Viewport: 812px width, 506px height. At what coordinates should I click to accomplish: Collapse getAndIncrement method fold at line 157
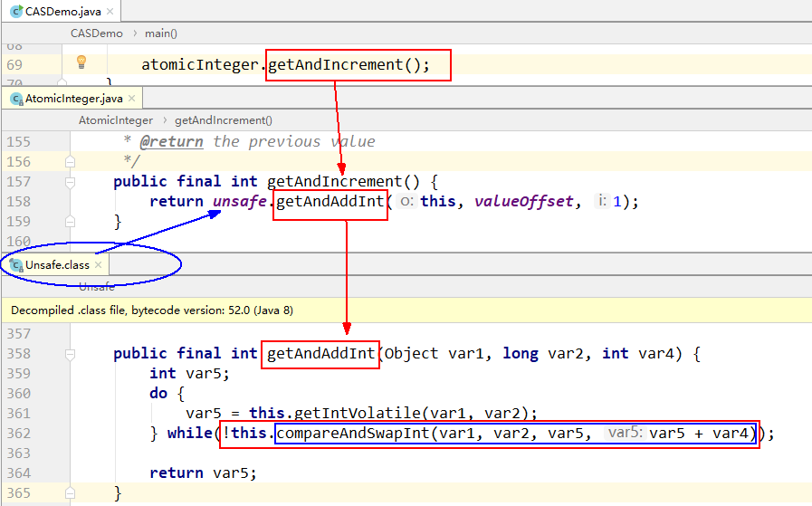(x=70, y=182)
